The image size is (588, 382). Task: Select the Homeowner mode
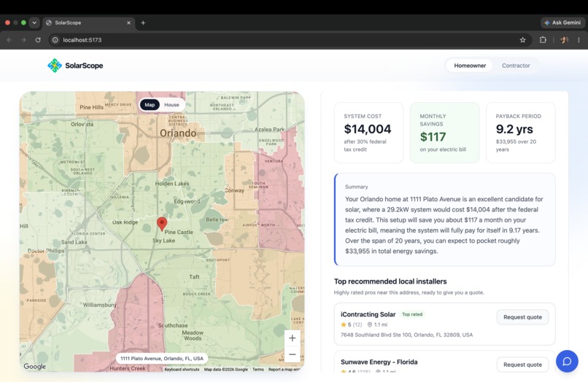pyautogui.click(x=470, y=66)
